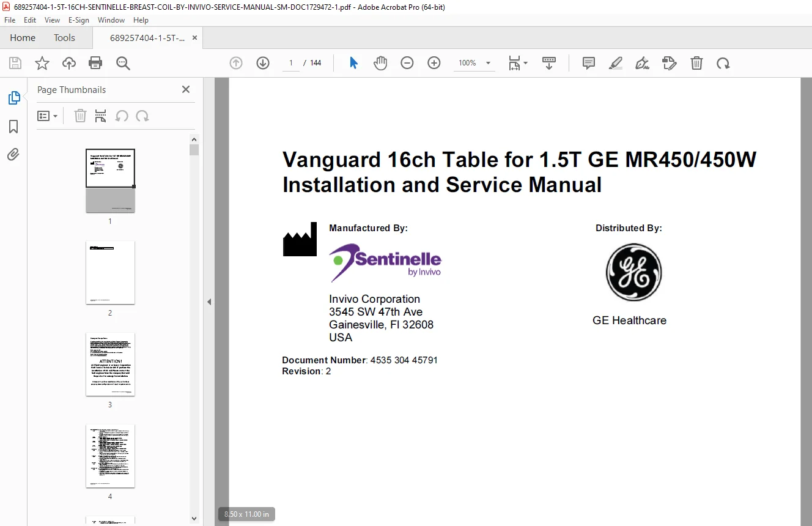
Task: Enable scrolling read mode icon
Action: pos(549,63)
